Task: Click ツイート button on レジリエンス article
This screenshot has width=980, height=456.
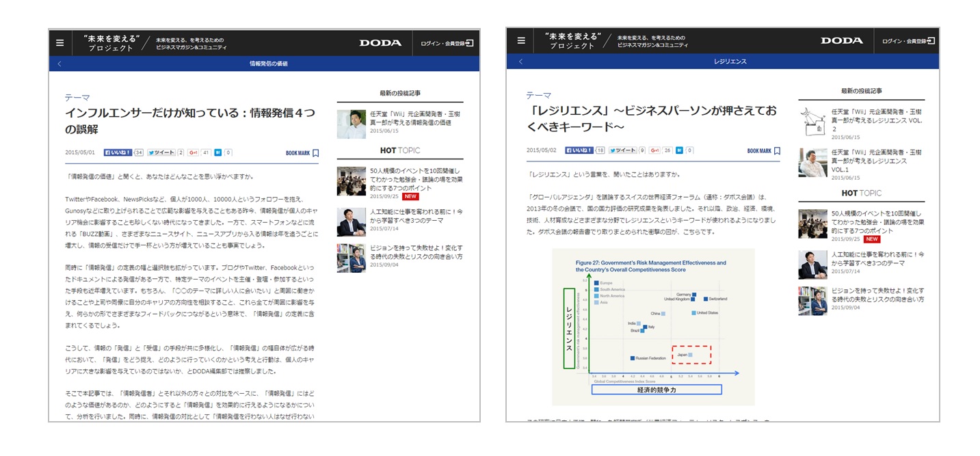Action: coord(622,150)
